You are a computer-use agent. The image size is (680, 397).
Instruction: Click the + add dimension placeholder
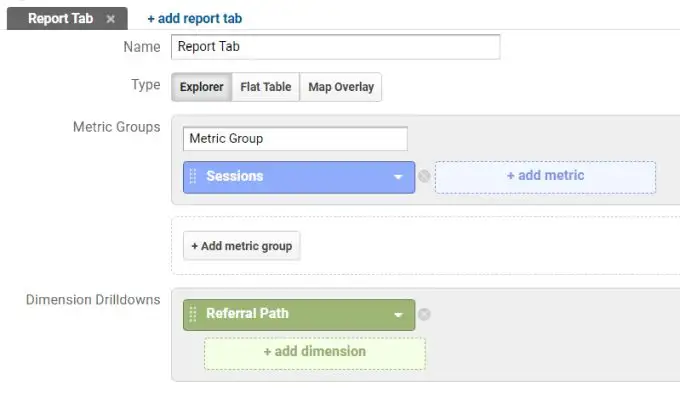[314, 353]
